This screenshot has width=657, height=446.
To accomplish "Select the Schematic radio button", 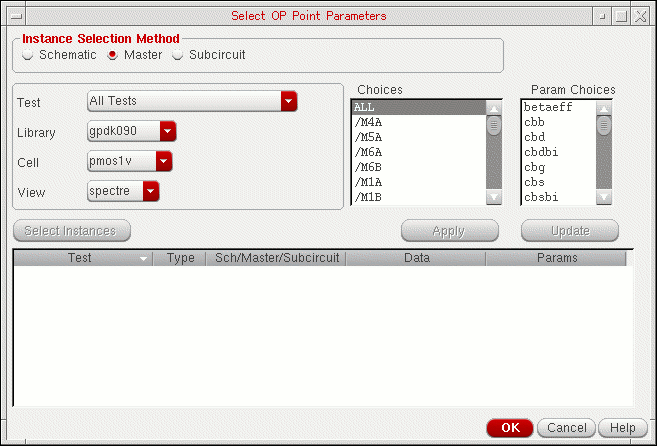I will point(28,55).
